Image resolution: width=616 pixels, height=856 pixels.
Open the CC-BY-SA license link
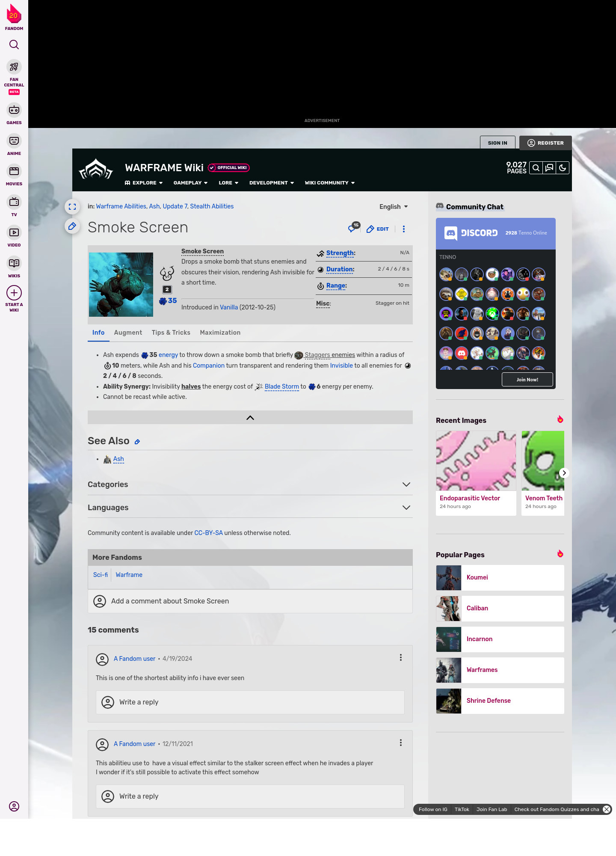[x=209, y=533]
